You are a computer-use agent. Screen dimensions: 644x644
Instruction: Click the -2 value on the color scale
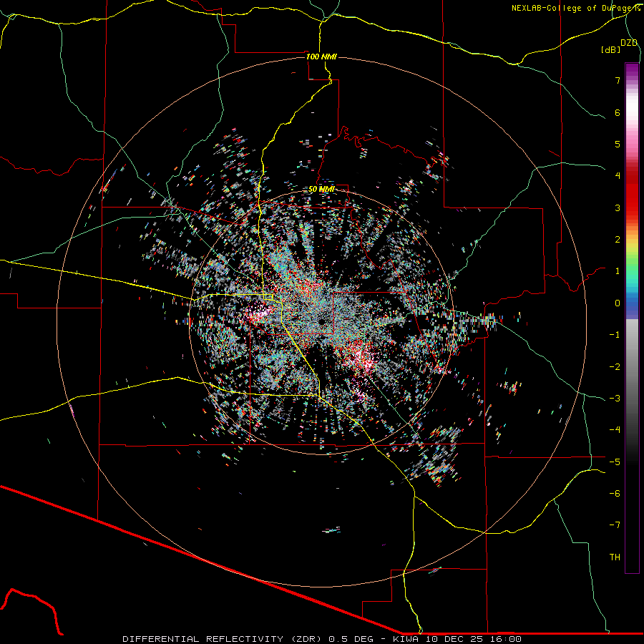coord(615,367)
